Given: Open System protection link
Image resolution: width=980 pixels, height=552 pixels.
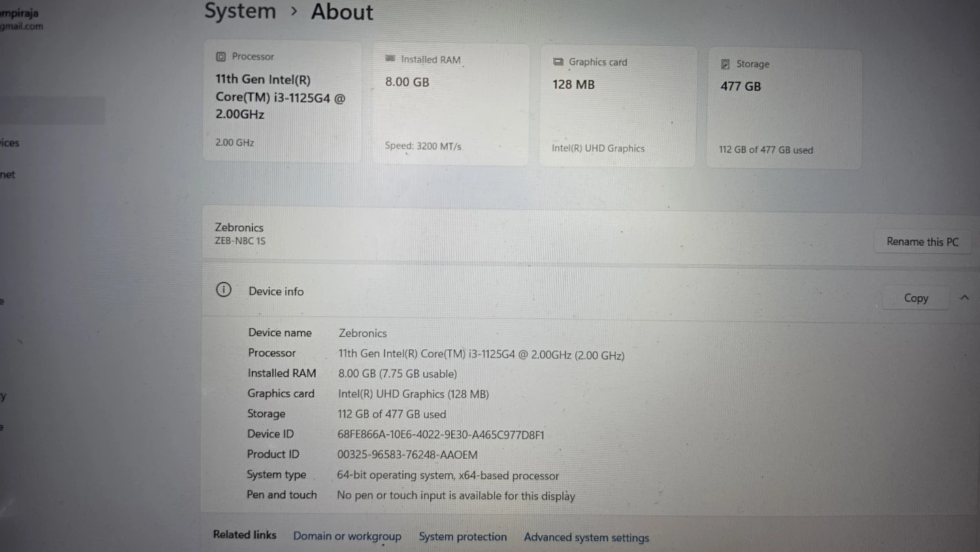Looking at the screenshot, I should tap(463, 537).
